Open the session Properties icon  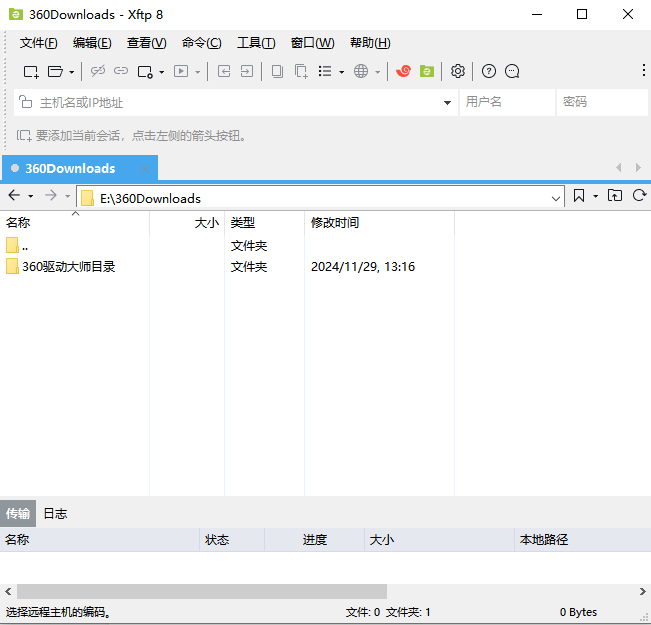145,71
